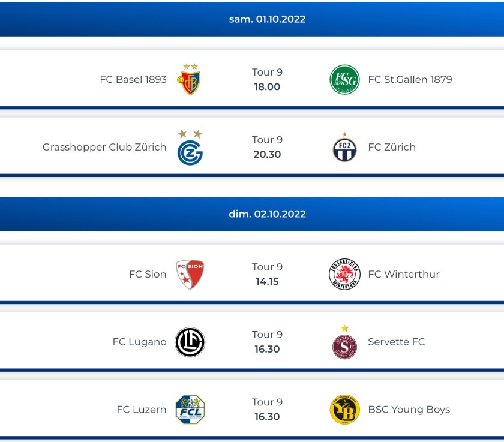
Task: Click the FC Winterthur team name
Action: pyautogui.click(x=404, y=274)
